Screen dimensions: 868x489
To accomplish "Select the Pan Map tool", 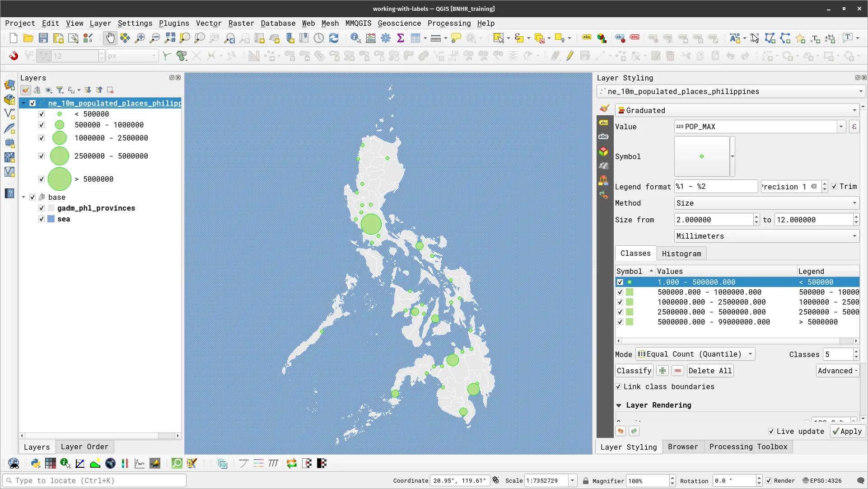I will (110, 38).
